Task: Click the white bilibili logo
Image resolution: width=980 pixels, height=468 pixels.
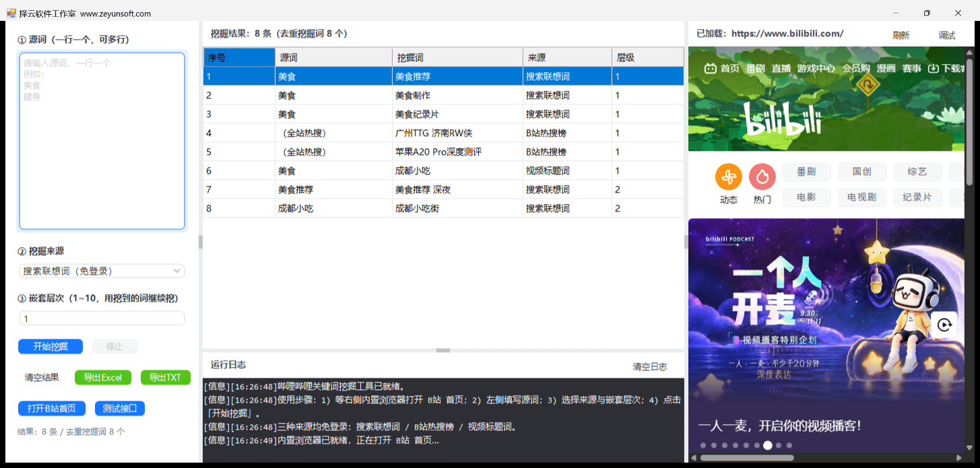Action: [x=782, y=119]
